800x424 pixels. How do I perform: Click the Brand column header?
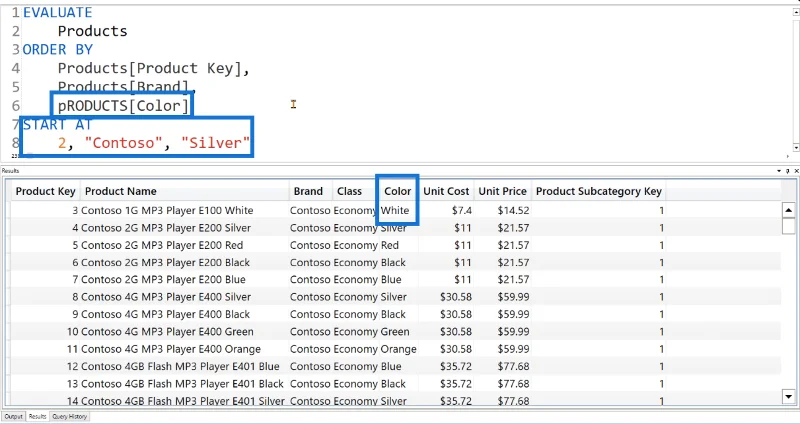311,191
